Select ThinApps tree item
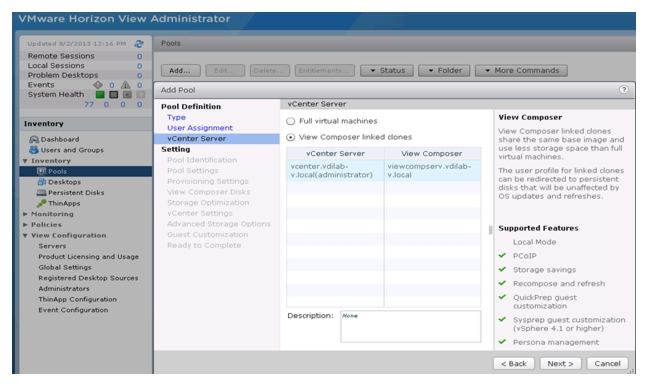Viewport: 649px width, 387px height. point(64,203)
